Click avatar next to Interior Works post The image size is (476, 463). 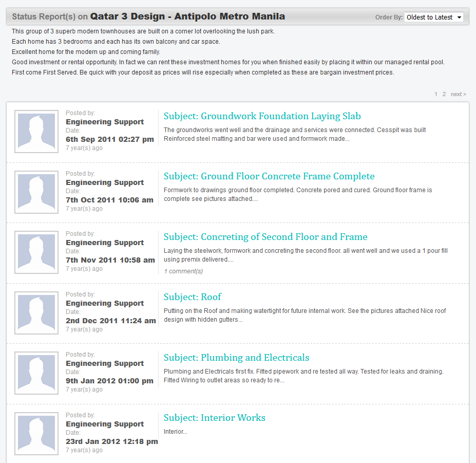click(x=36, y=434)
